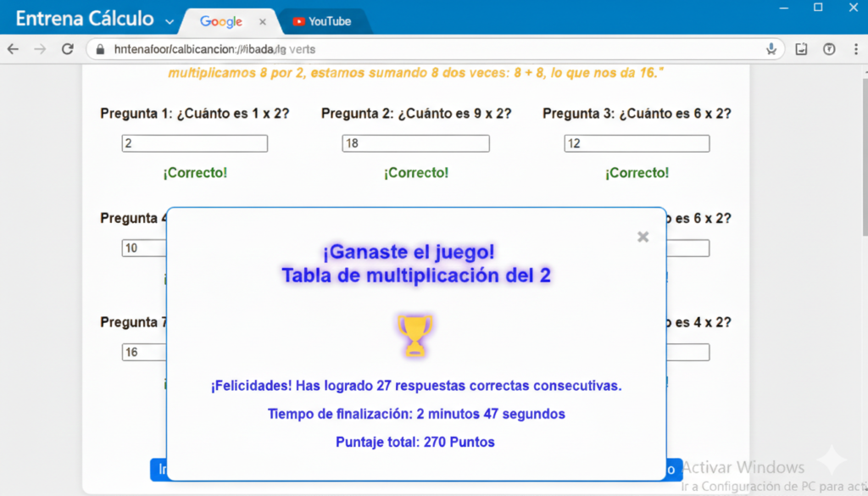Click the padlock icon in address bar
This screenshot has height=496, width=868.
[100, 49]
